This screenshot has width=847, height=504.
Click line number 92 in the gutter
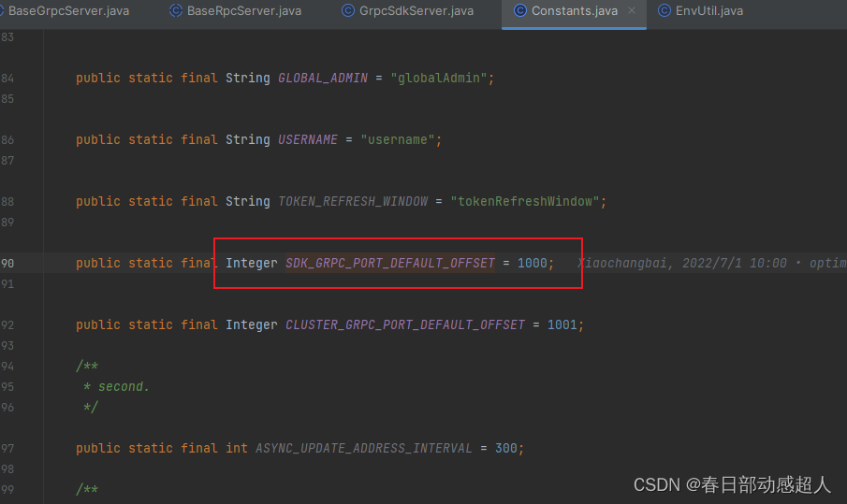7,324
